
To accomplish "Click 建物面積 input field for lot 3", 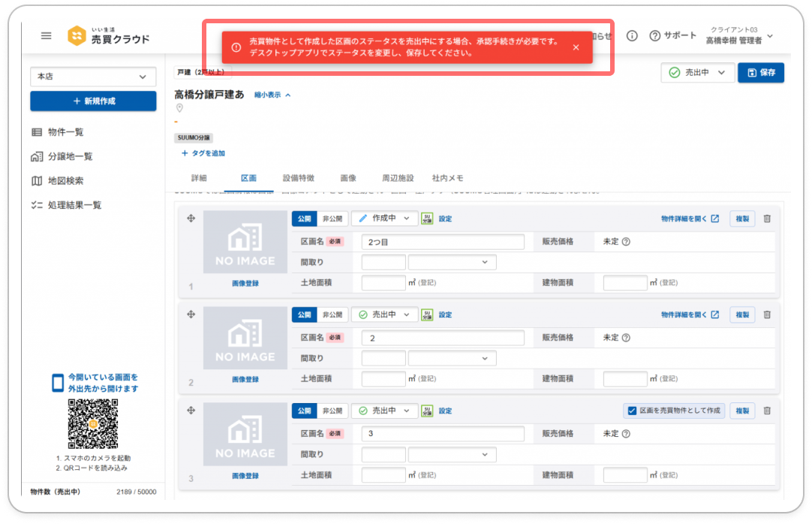I will [x=625, y=474].
